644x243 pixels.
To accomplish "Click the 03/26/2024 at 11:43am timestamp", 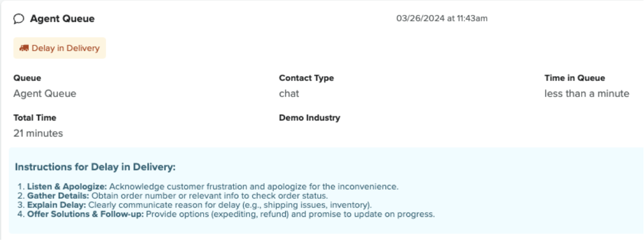I will pyautogui.click(x=442, y=19).
